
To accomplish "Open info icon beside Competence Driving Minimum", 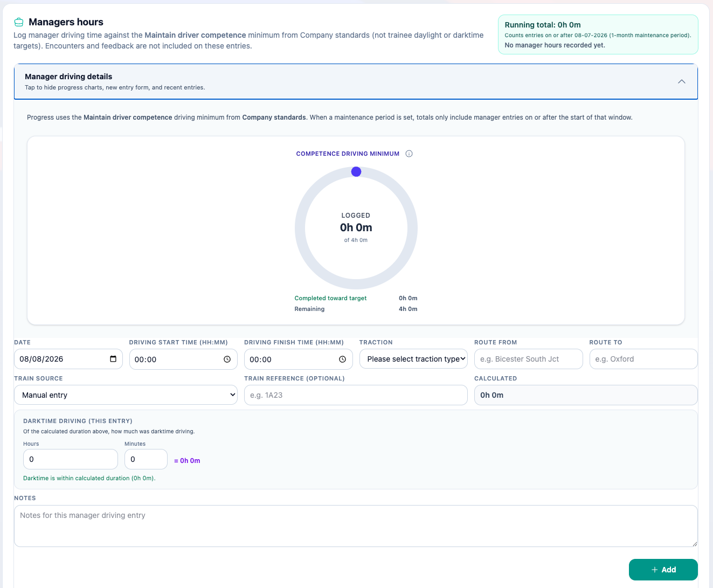I will click(409, 154).
